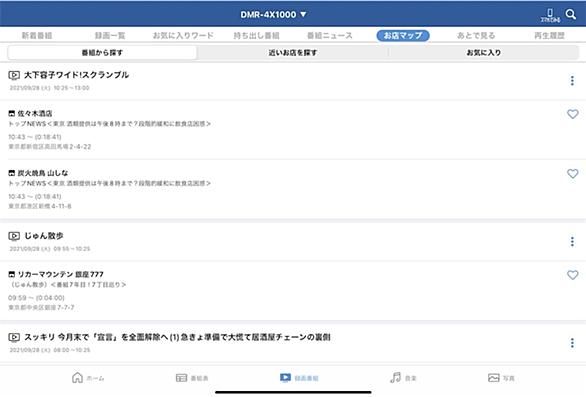586x397 pixels.
Task: Open three-dot menu for スッキリ program
Action: pyautogui.click(x=572, y=343)
